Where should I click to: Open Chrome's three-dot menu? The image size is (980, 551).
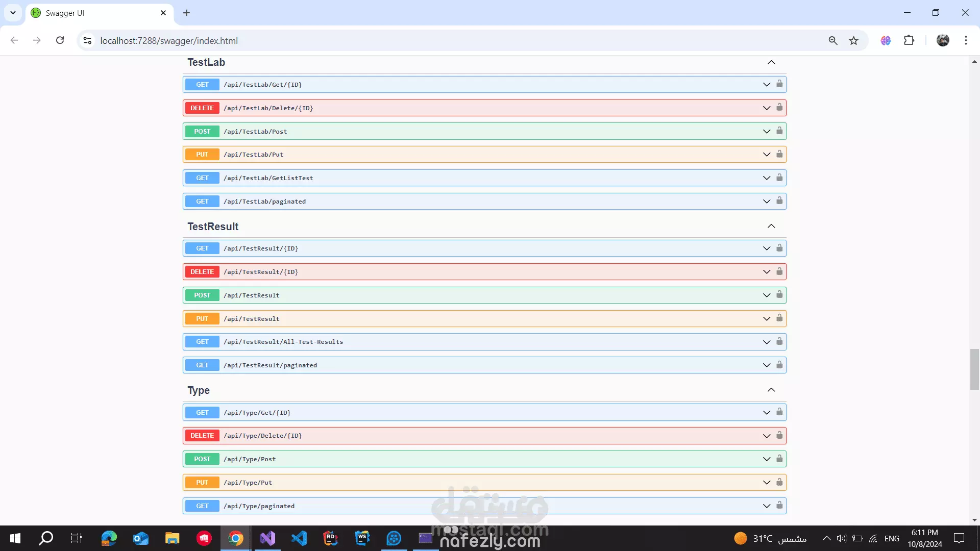click(x=966, y=40)
